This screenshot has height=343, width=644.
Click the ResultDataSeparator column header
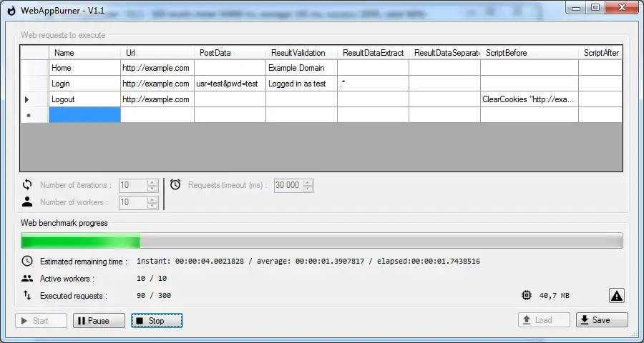[444, 52]
